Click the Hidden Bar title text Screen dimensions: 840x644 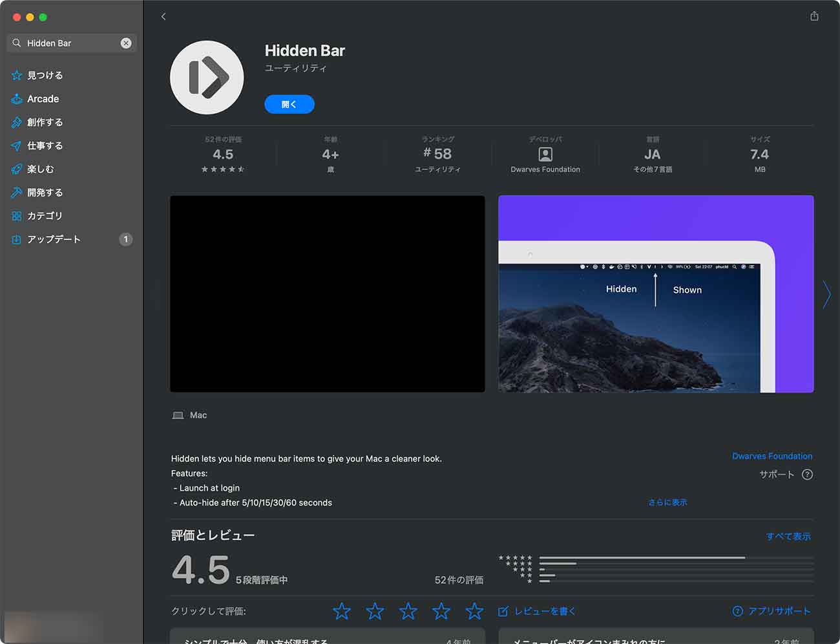[x=305, y=50]
